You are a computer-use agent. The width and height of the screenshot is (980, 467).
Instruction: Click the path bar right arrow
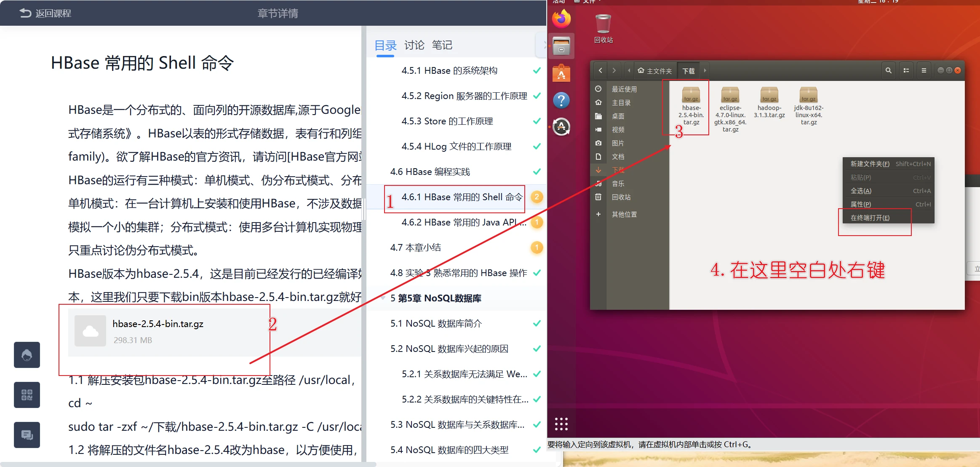(x=705, y=70)
